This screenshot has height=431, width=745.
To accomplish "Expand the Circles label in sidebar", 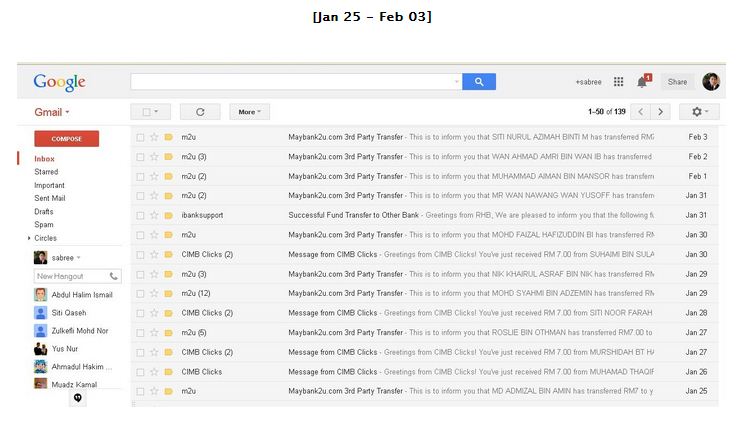I will click(29, 238).
